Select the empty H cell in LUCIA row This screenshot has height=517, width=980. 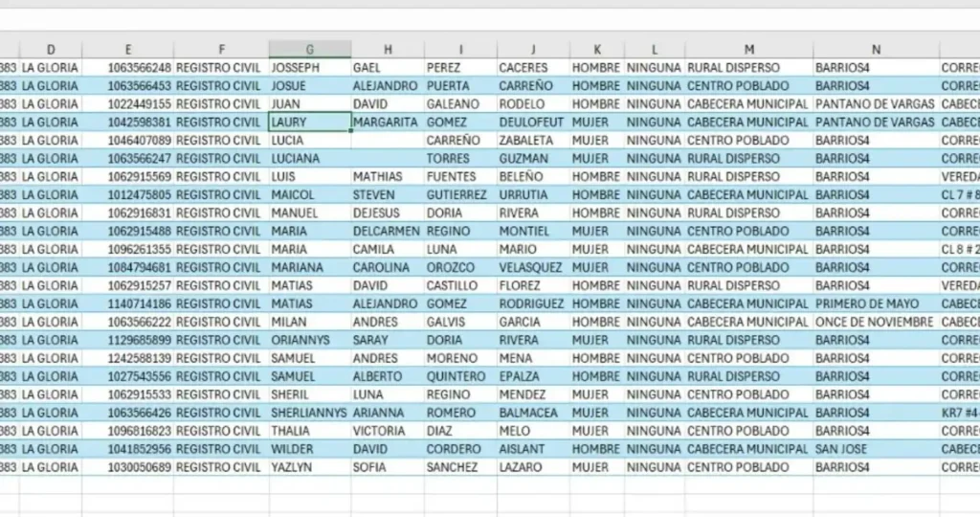click(388, 140)
